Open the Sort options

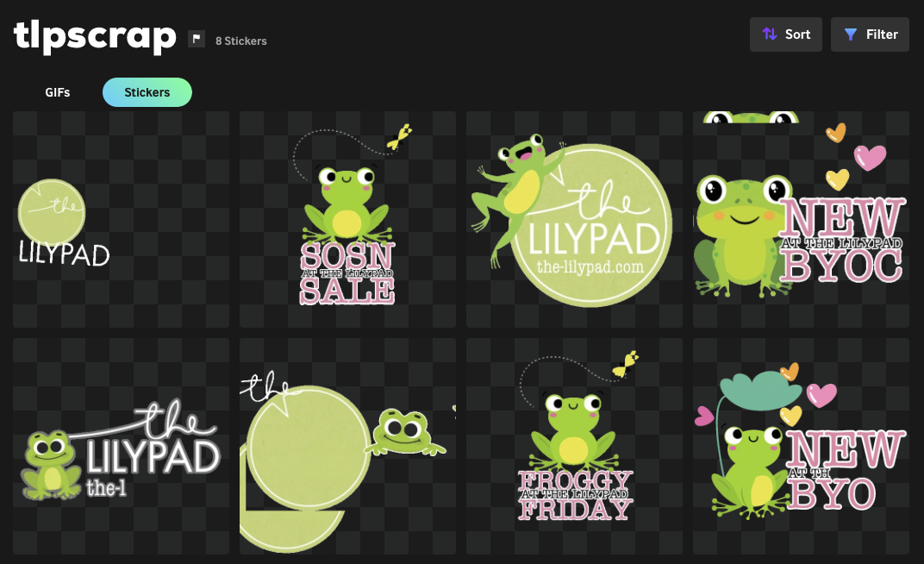(785, 34)
